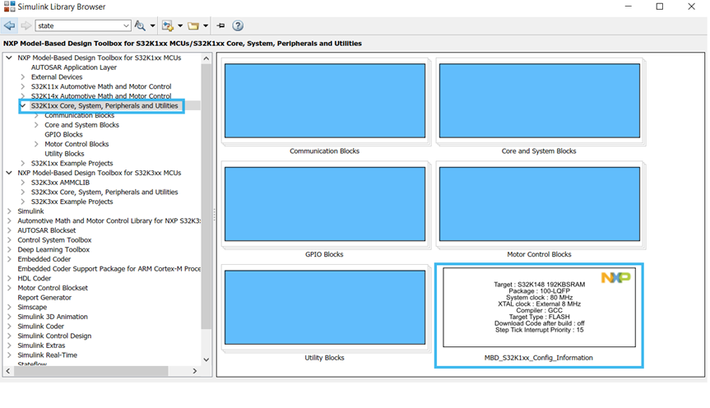The image size is (710, 408).
Task: Select Report Generator in library tree
Action: 44,298
